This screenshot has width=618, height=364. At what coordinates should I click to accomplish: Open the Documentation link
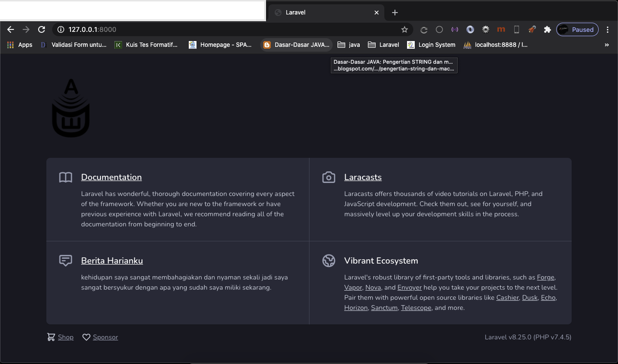(x=112, y=177)
